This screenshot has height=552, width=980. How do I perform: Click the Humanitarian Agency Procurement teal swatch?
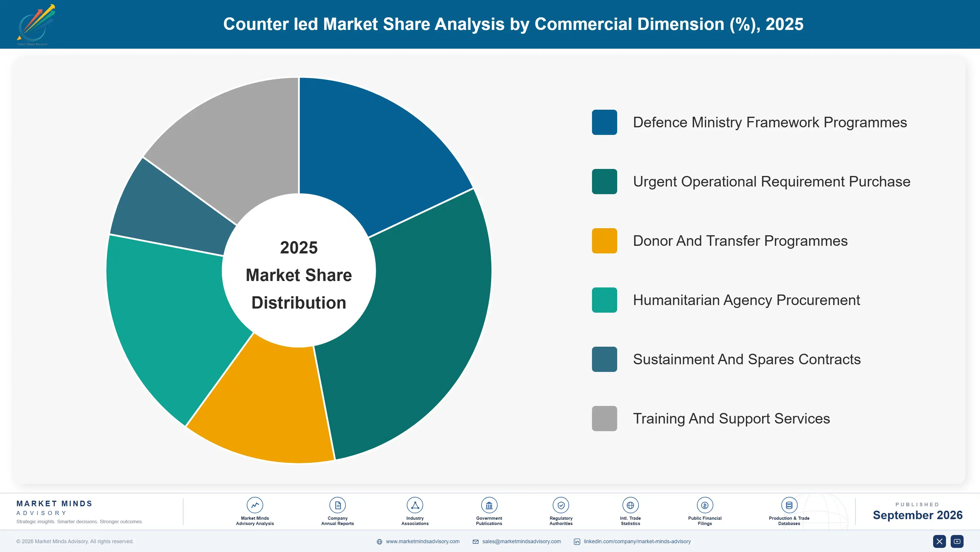coord(604,300)
